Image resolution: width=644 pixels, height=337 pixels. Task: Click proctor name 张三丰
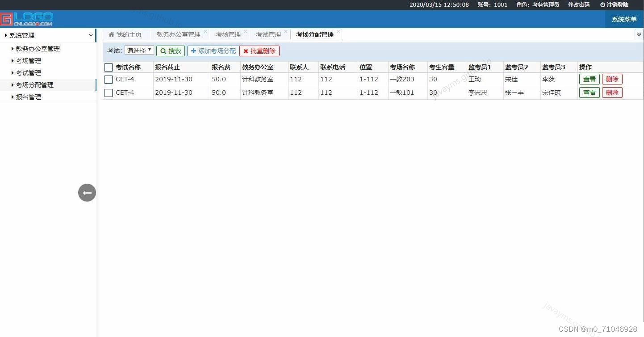(x=514, y=93)
